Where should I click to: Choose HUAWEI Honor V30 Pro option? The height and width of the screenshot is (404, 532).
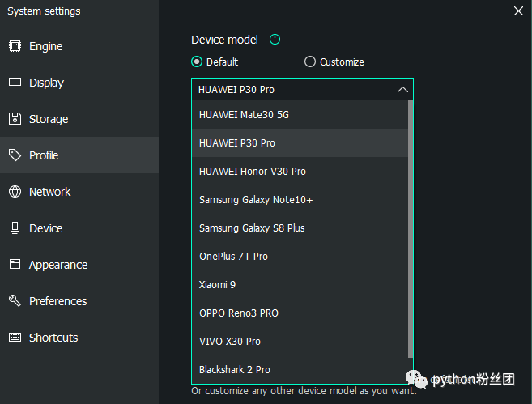[300, 172]
